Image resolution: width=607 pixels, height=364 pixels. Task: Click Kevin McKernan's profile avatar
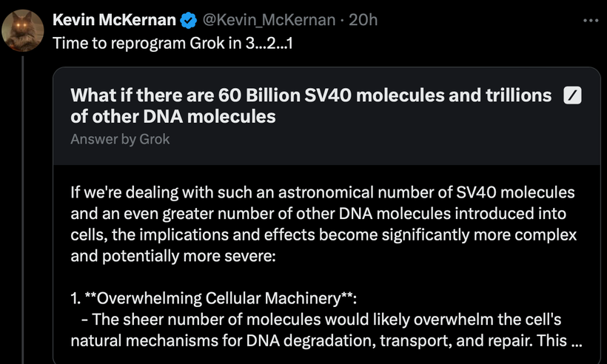tap(23, 30)
